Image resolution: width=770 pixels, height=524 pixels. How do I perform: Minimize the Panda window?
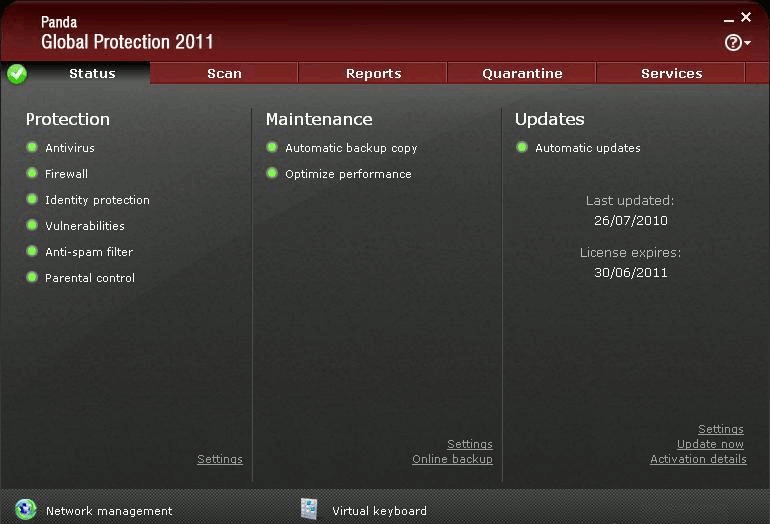pos(729,20)
